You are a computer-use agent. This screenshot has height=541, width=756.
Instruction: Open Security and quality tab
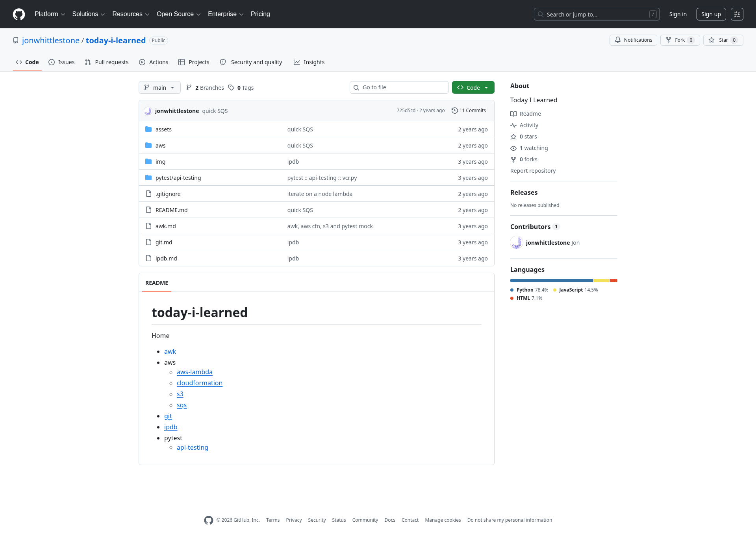point(251,62)
